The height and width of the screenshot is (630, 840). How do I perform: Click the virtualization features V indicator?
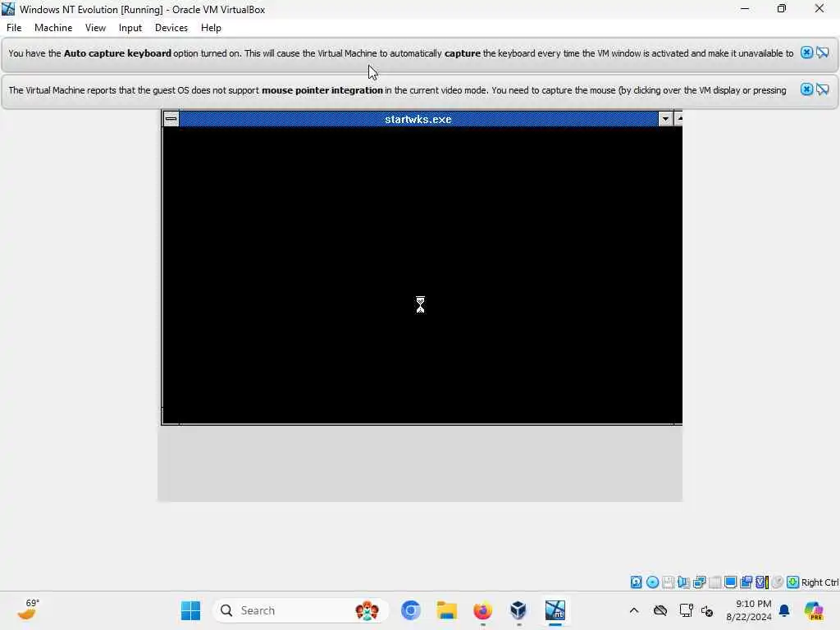click(x=762, y=582)
